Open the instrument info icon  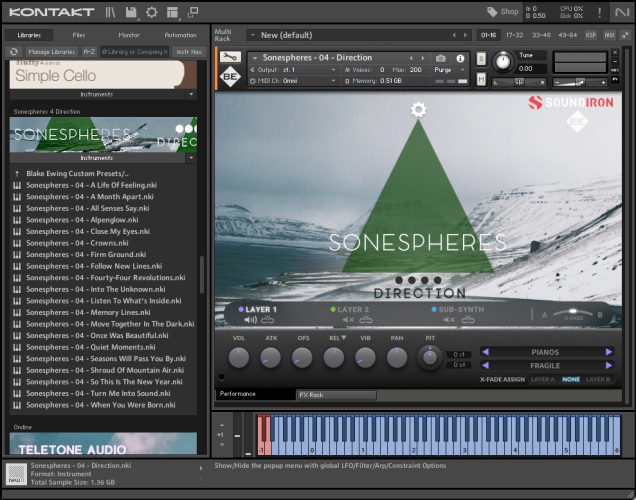tap(460, 58)
